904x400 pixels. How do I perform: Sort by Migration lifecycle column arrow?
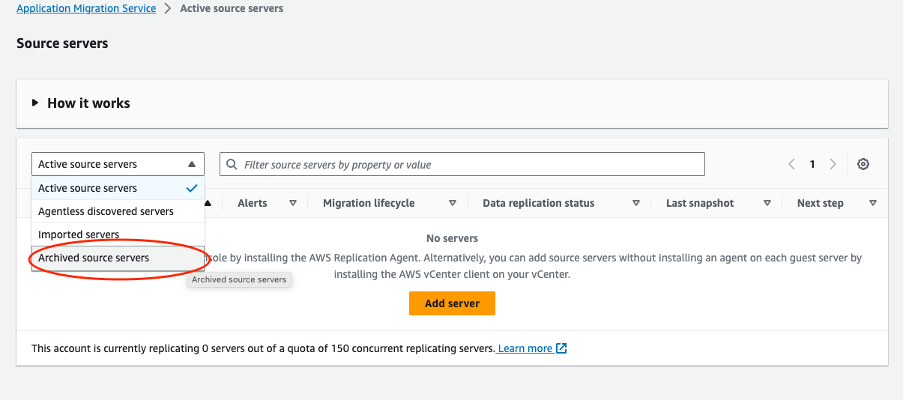tap(452, 203)
